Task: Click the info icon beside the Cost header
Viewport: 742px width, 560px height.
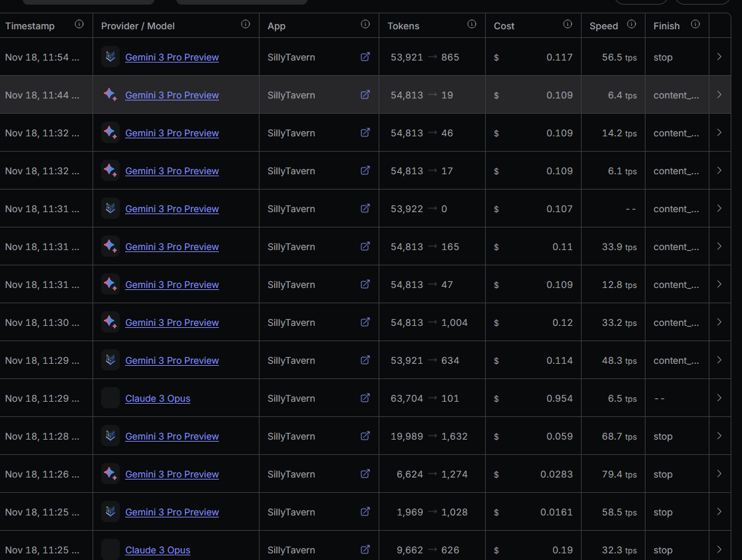Action: (x=568, y=24)
